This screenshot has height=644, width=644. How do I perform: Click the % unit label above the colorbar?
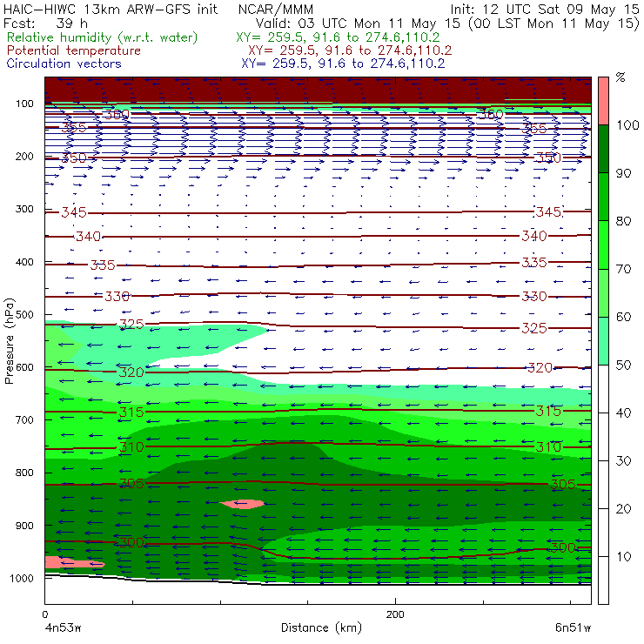[x=621, y=77]
